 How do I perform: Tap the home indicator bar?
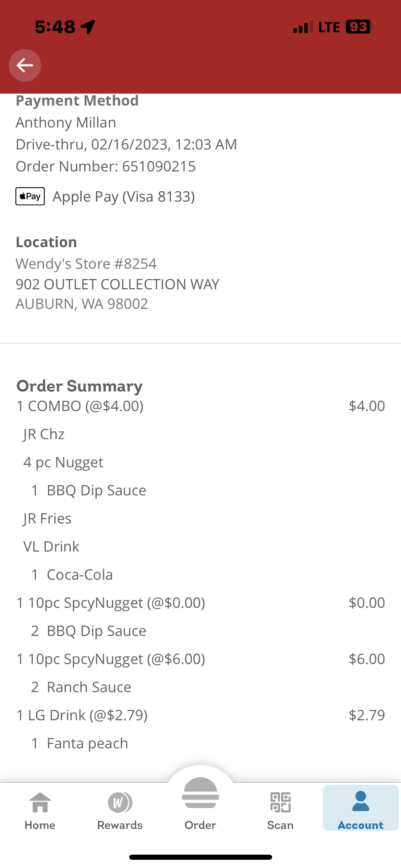click(200, 857)
